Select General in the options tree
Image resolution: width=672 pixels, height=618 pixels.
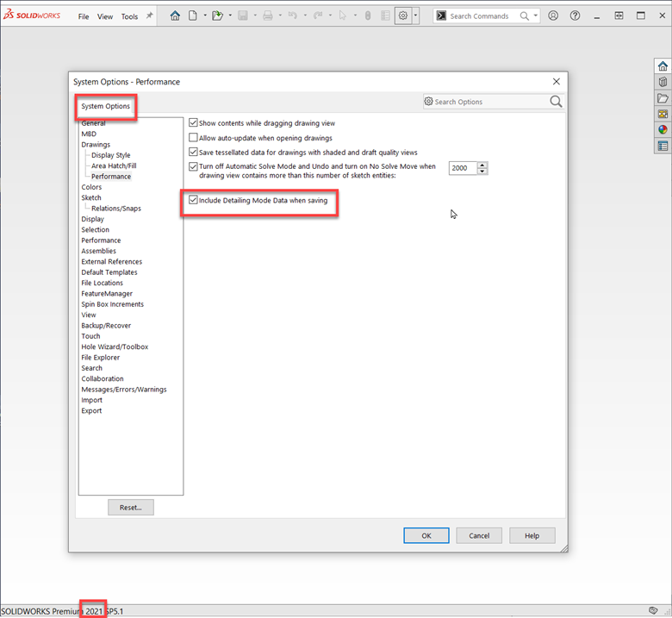(93, 123)
